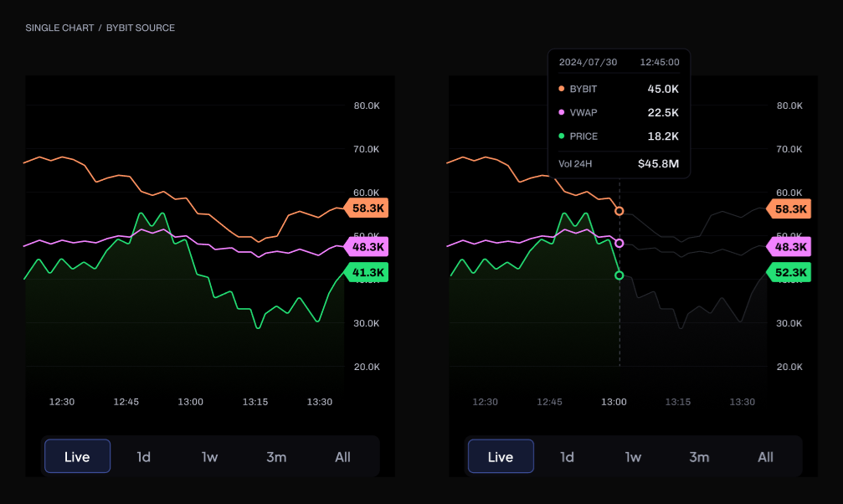Choose 1w range on the left chart

[x=209, y=457]
